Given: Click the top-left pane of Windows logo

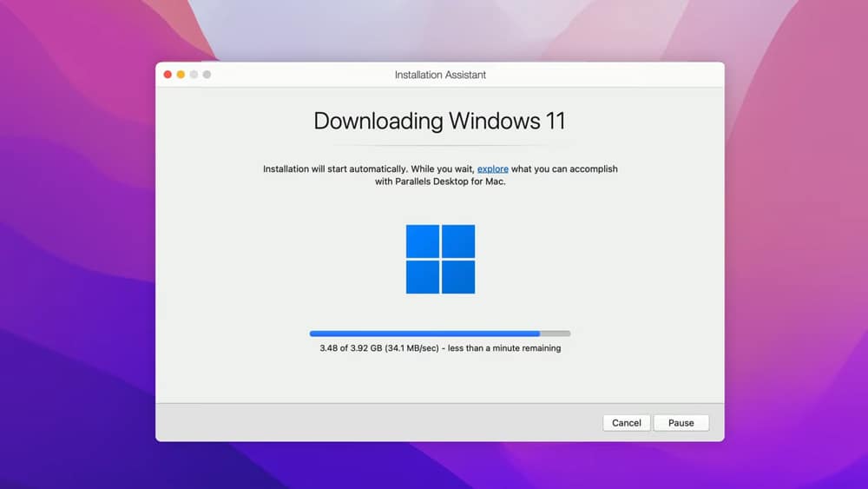Looking at the screenshot, I should (x=423, y=241).
